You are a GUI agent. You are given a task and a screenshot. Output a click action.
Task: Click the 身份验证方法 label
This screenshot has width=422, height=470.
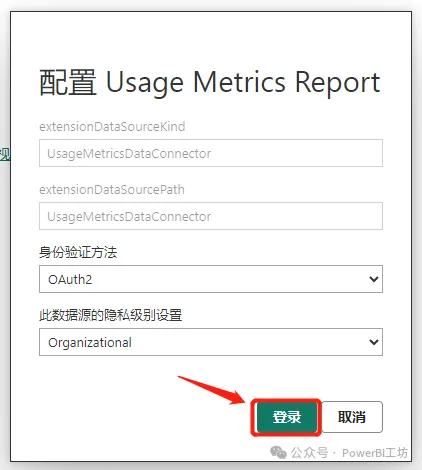pyautogui.click(x=78, y=252)
